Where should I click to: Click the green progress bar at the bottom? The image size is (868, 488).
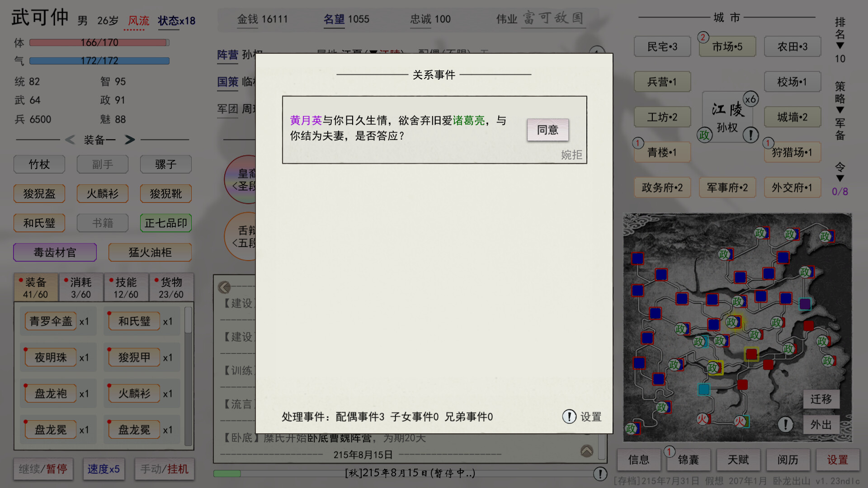[x=226, y=474]
